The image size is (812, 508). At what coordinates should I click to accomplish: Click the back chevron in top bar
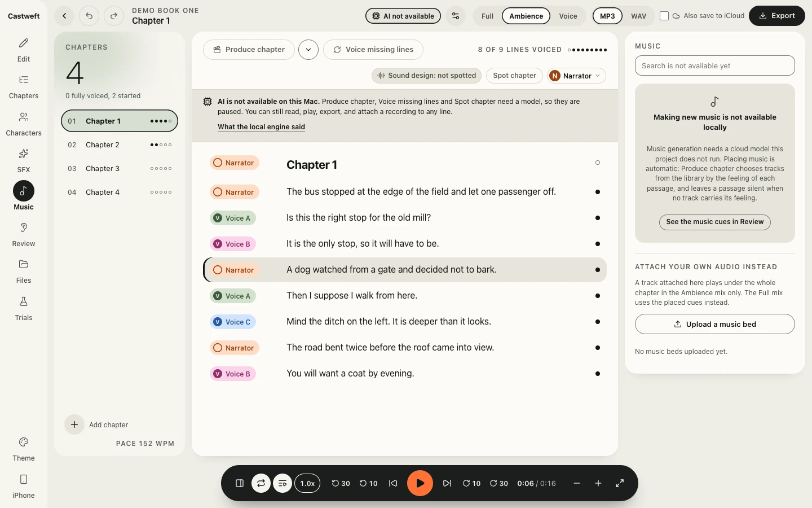point(64,16)
